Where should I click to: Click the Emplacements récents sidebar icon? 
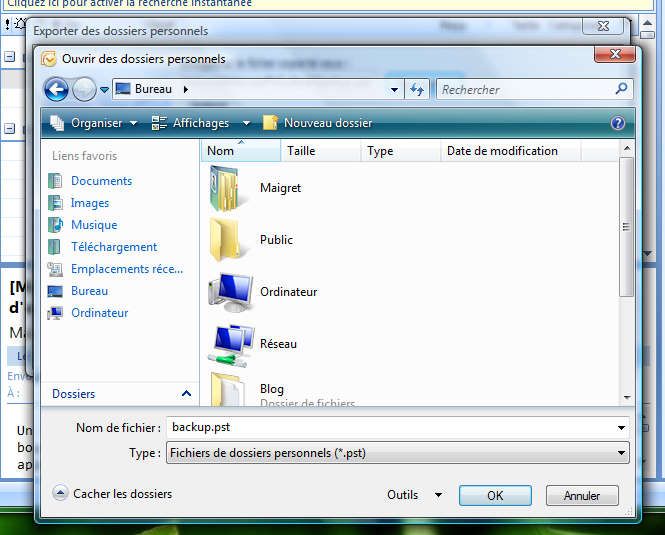[55, 269]
